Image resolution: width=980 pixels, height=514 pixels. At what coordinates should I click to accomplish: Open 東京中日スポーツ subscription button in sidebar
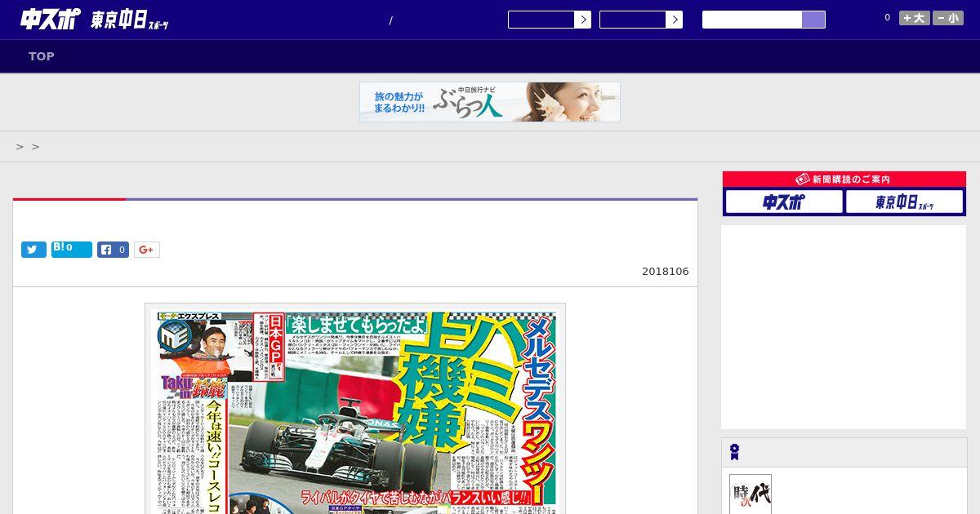(x=905, y=202)
